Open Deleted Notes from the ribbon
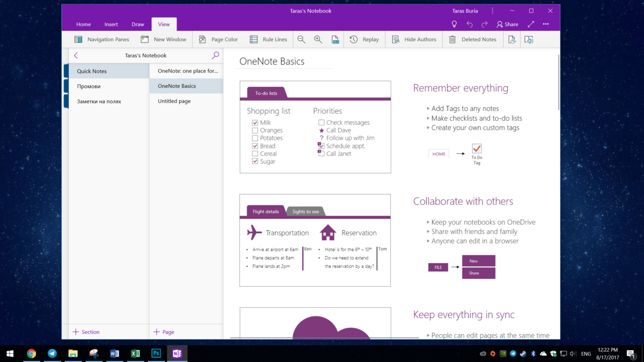Viewport: 644px width, 362px height. [472, 39]
